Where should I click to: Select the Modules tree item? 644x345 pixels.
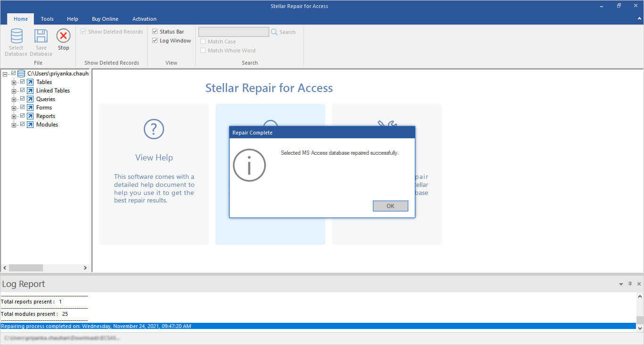[47, 125]
